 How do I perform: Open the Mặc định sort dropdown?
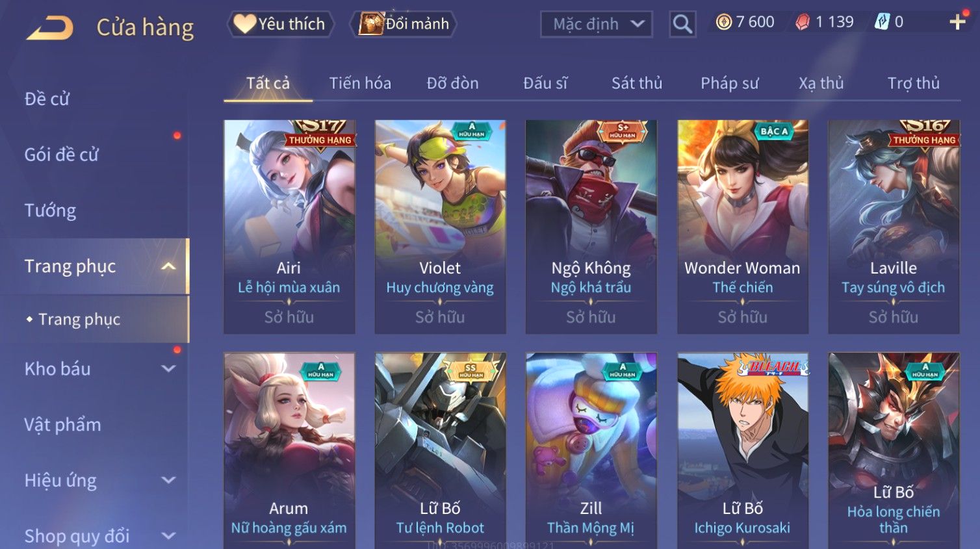pos(596,25)
